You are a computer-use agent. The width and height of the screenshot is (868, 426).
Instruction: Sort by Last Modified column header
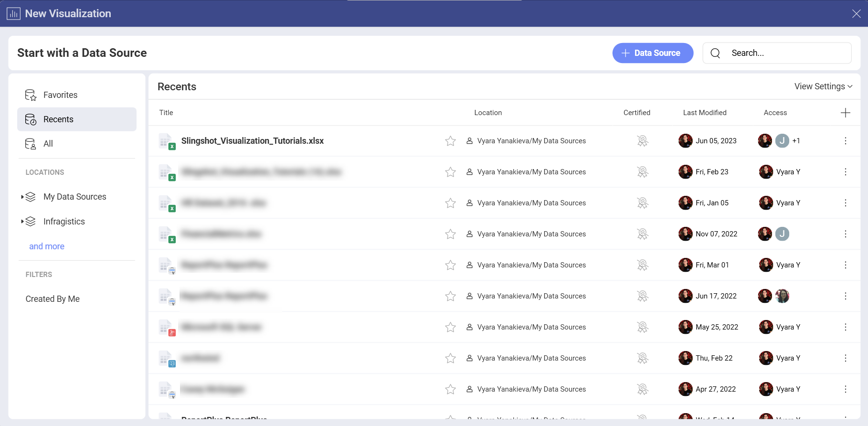pyautogui.click(x=705, y=113)
